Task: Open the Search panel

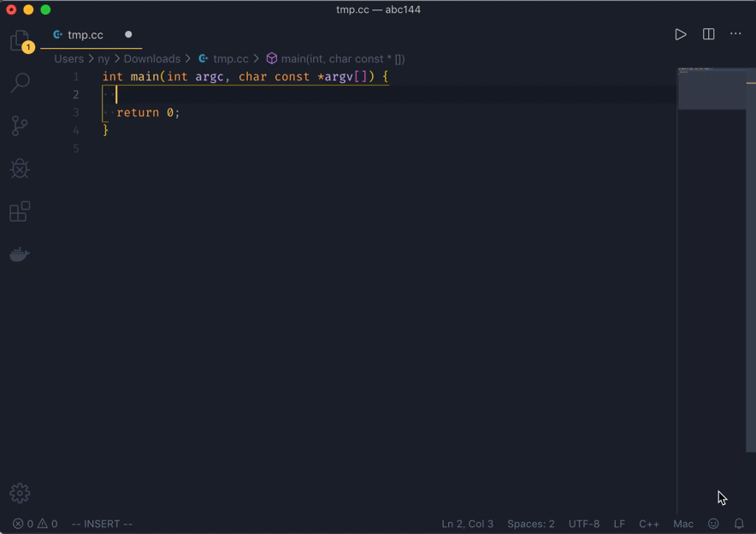Action: click(19, 82)
